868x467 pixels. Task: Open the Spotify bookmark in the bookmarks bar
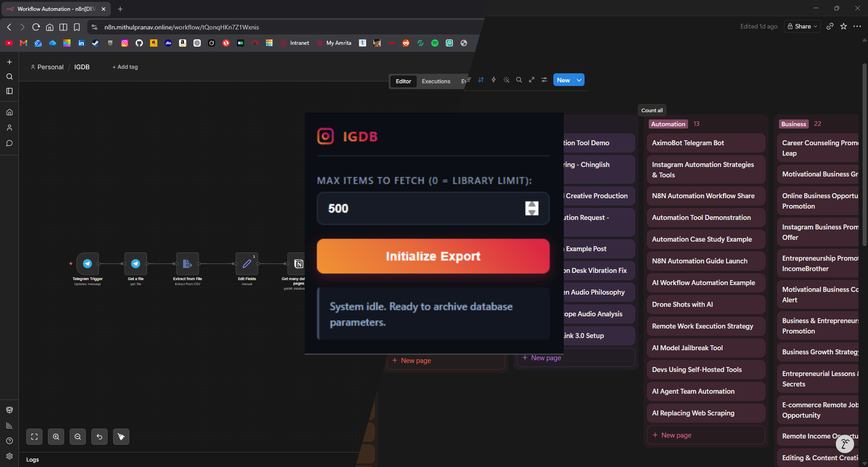click(x=435, y=43)
